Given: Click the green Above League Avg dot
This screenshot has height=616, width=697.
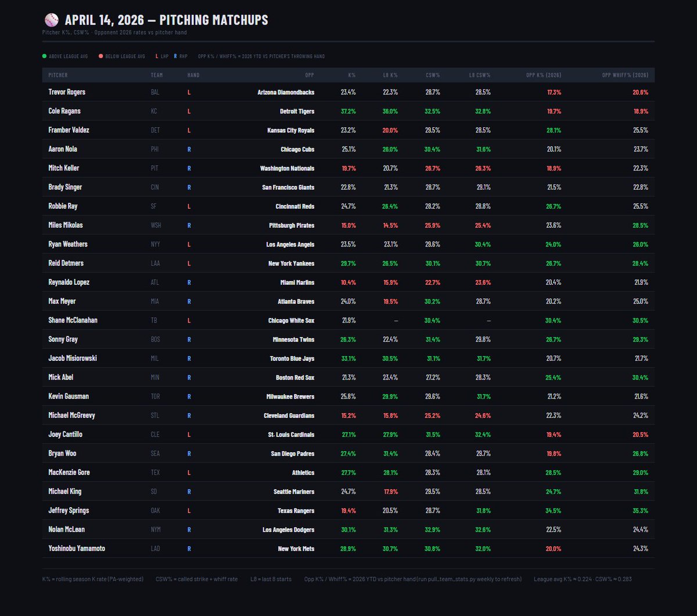Looking at the screenshot, I should click(x=45, y=56).
